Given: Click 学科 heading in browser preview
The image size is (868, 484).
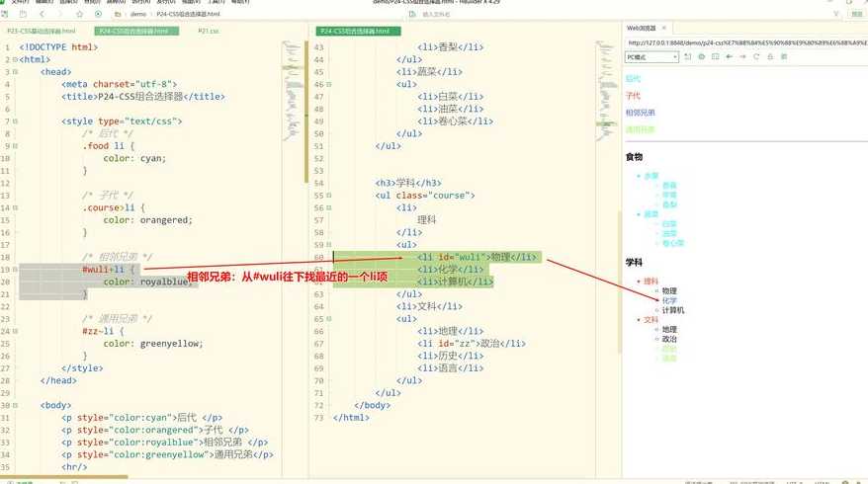Looking at the screenshot, I should pos(634,262).
